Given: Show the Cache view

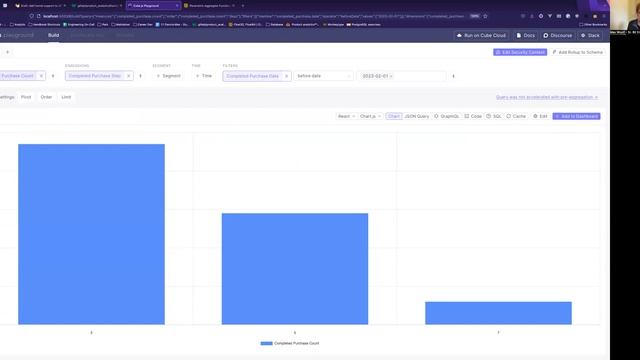Looking at the screenshot, I should [x=516, y=116].
